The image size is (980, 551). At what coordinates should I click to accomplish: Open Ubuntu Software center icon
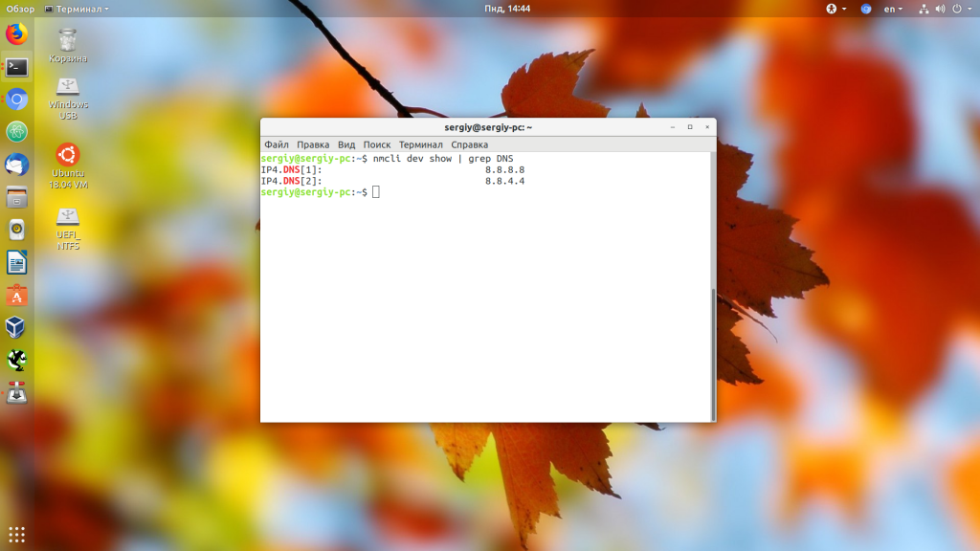click(16, 296)
